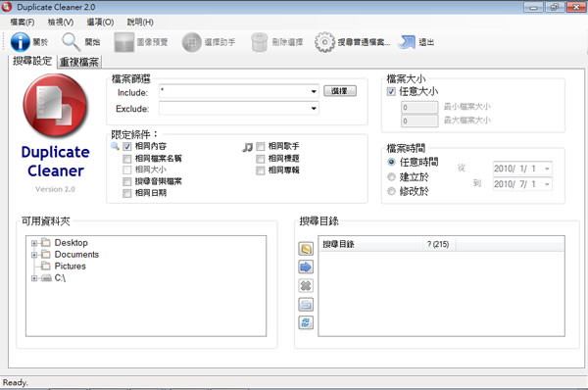The image size is (588, 390).
Task: Toggle the 相同內容 same content checkbox
Action: click(x=127, y=146)
